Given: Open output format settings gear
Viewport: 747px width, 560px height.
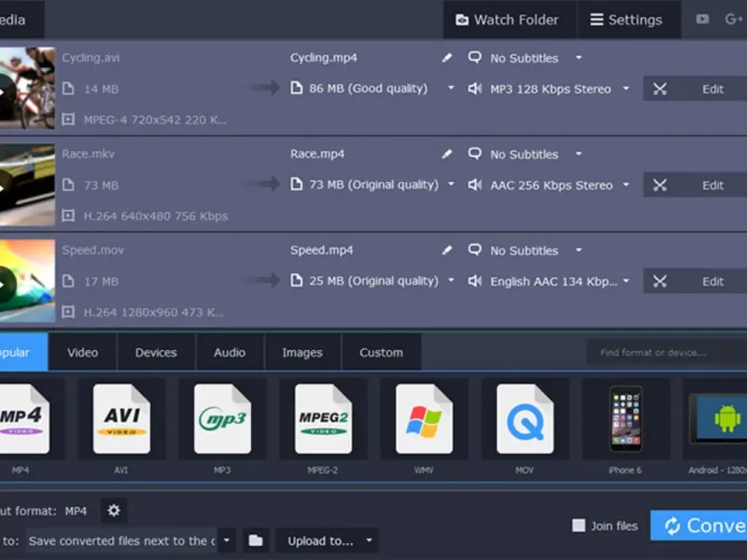Looking at the screenshot, I should click(113, 511).
